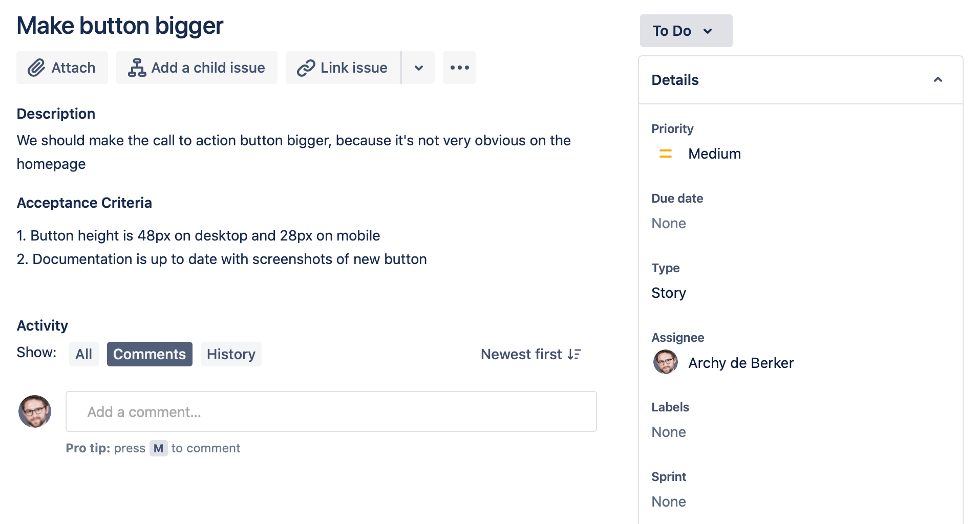The height and width of the screenshot is (524, 980).
Task: Click Archy de Berker's assignee avatar
Action: point(665,362)
